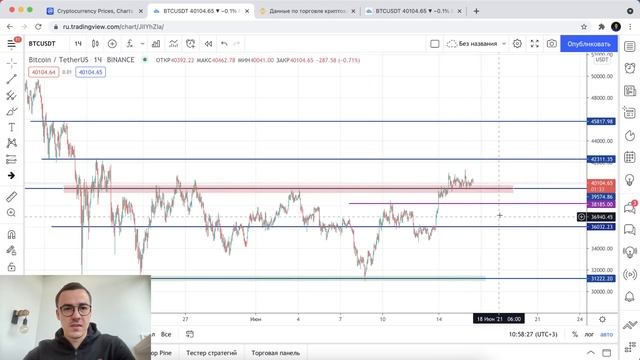This screenshot has height=360, width=640.
Task: Open the news panel icon
Action: [629, 90]
